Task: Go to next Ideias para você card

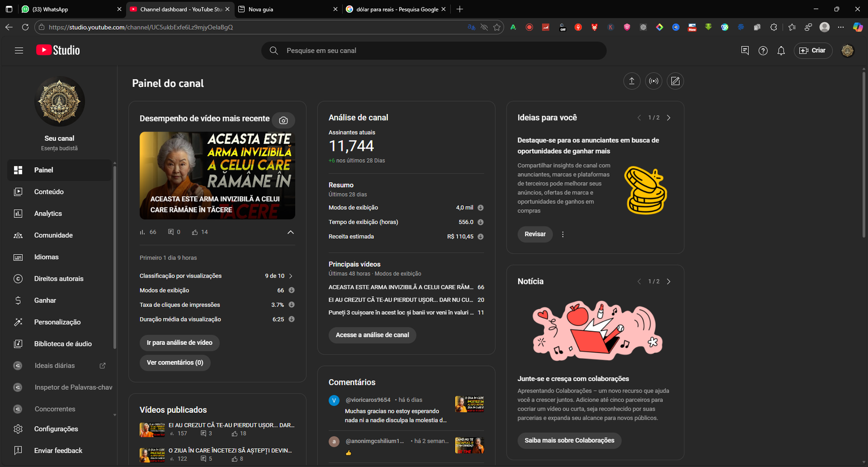Action: 668,118
